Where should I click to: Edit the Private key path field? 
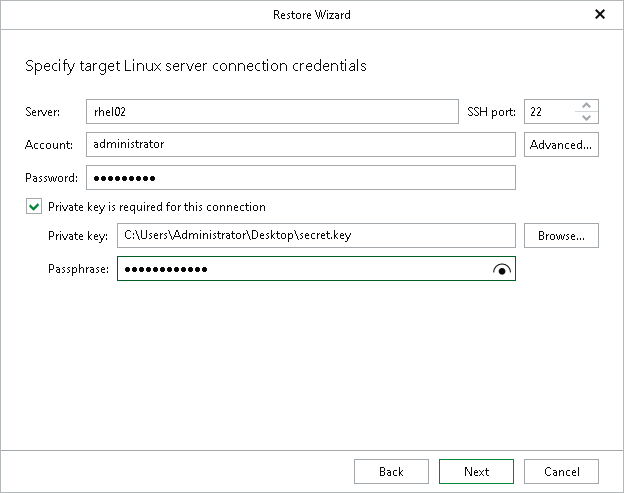point(316,236)
